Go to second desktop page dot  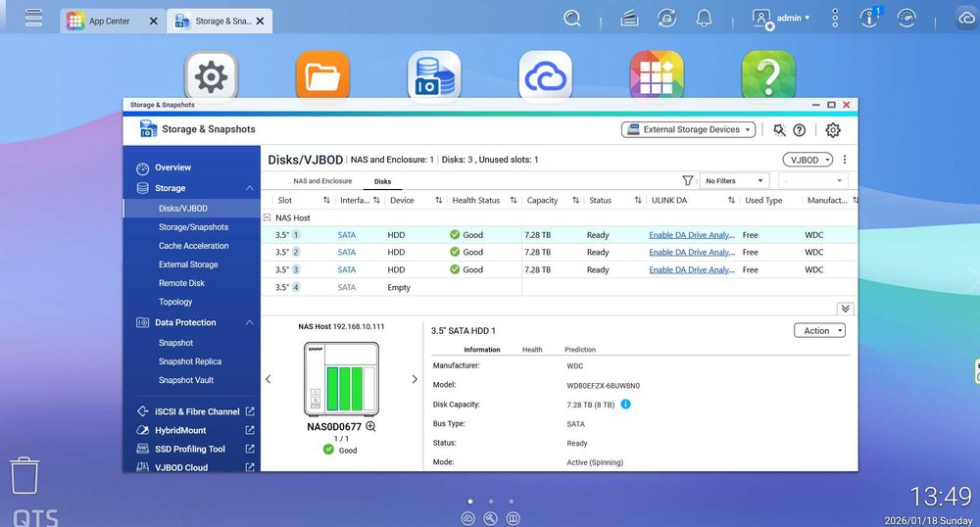[x=491, y=501]
